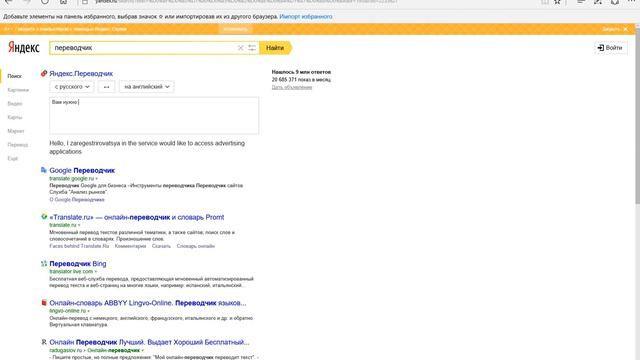Viewport: 640px width, 360px height.
Task: Open Ещё in sidebar
Action: click(x=13, y=158)
